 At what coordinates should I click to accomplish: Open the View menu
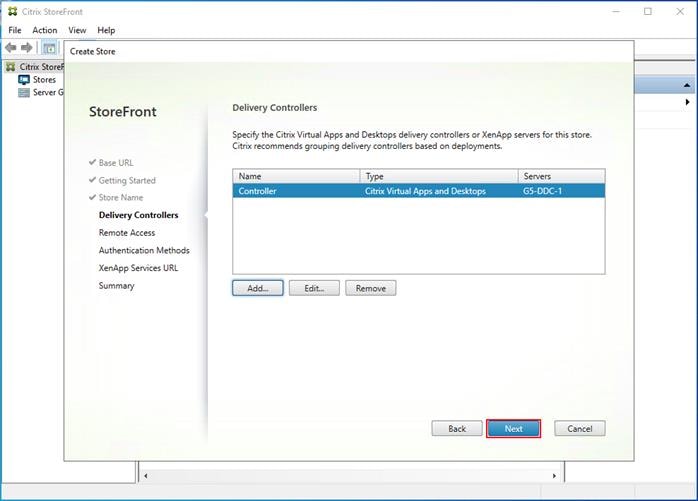click(x=77, y=30)
